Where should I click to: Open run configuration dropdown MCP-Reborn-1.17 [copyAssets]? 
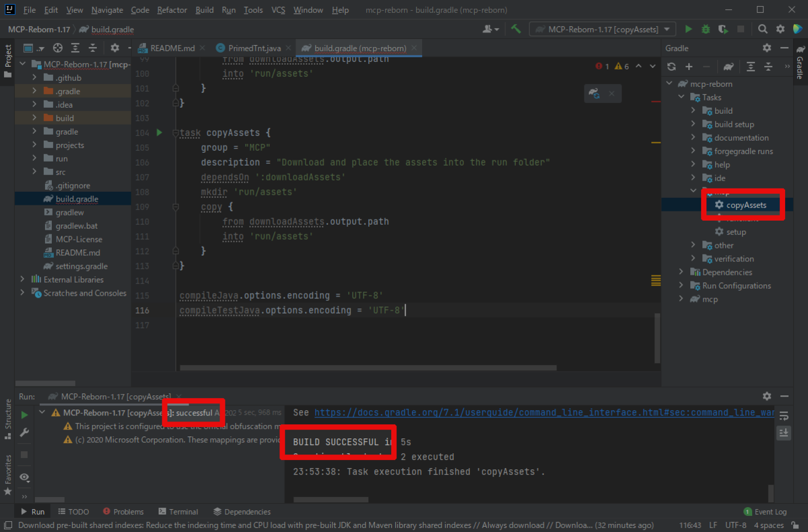[x=603, y=29]
